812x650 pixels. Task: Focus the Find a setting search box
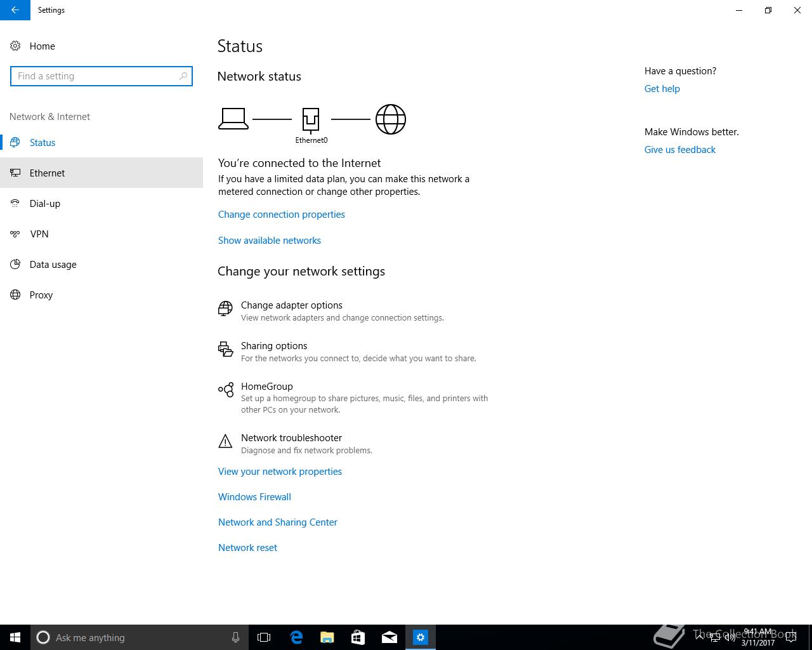(x=101, y=76)
